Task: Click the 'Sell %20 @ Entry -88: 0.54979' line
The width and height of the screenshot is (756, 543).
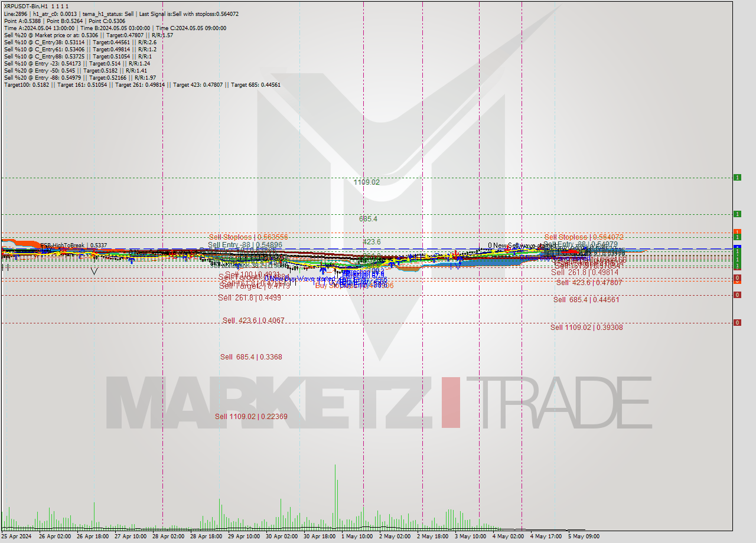Action: [80, 77]
